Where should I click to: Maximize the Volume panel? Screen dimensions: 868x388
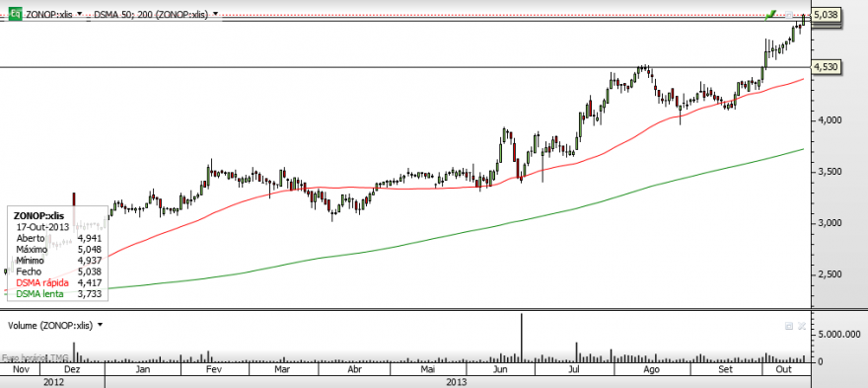(789, 326)
